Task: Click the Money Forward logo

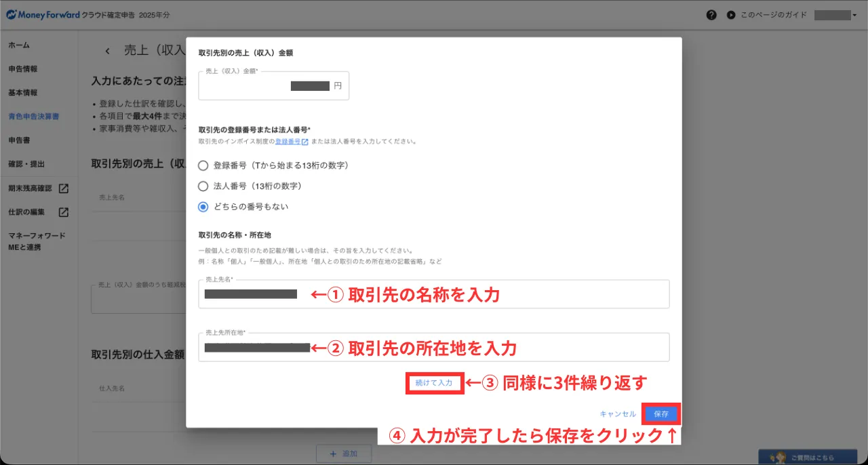Action: 43,15
